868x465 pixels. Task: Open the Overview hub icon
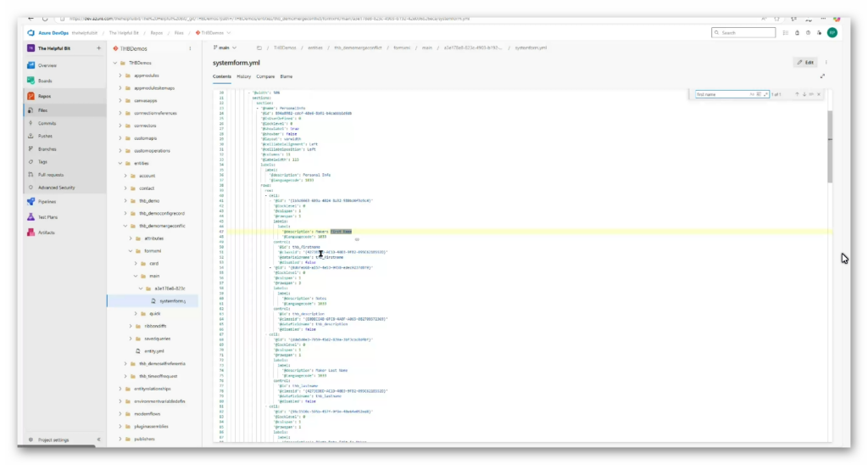(x=31, y=65)
